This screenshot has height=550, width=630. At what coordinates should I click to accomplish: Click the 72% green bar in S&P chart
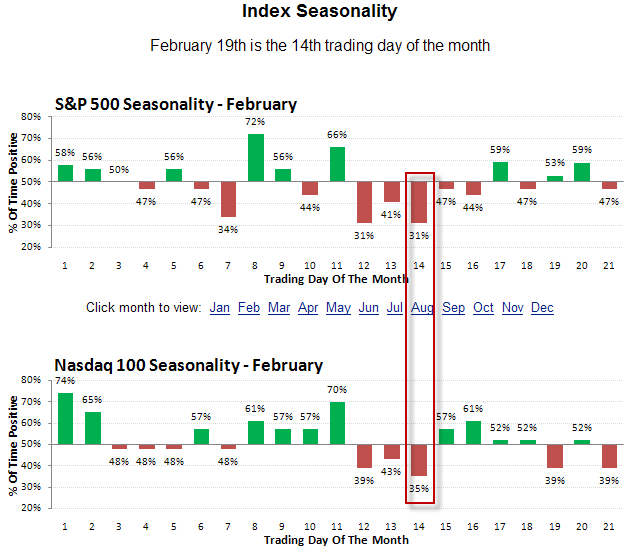tap(256, 158)
